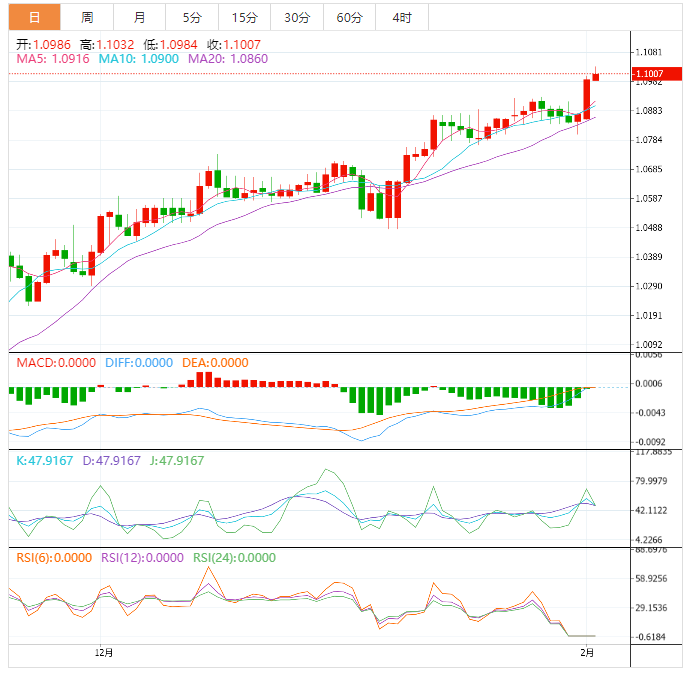This screenshot has height=677, width=688.
Task: Open the 月 monthly chart tab
Action: click(139, 17)
